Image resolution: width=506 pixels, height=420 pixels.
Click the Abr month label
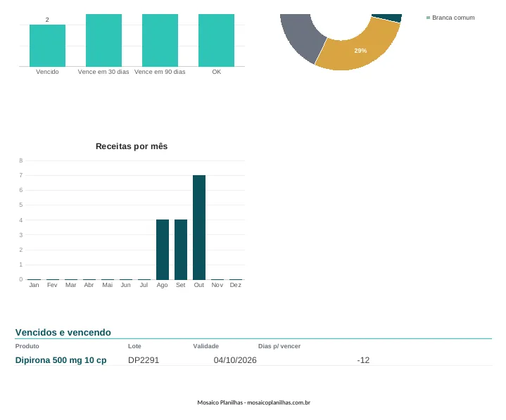(x=89, y=285)
